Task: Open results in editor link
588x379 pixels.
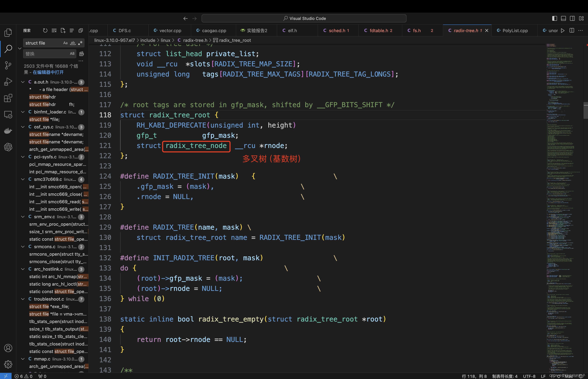Action: coord(48,72)
